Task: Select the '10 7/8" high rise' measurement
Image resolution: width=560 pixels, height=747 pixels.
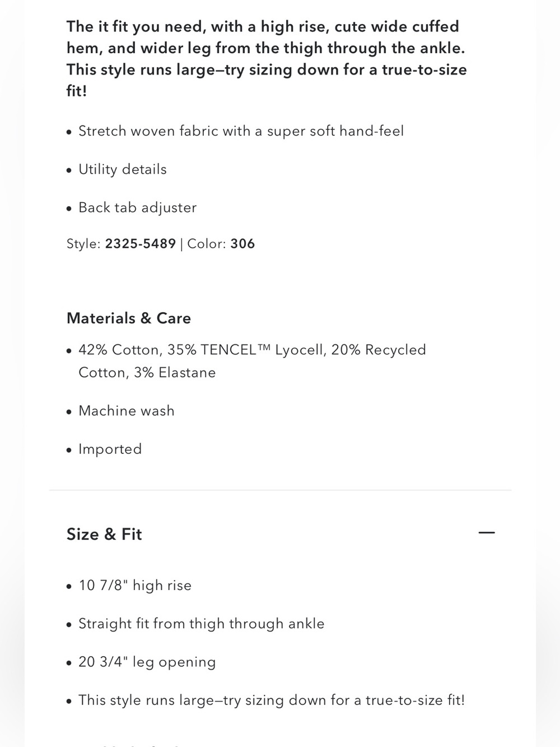Action: 135,586
